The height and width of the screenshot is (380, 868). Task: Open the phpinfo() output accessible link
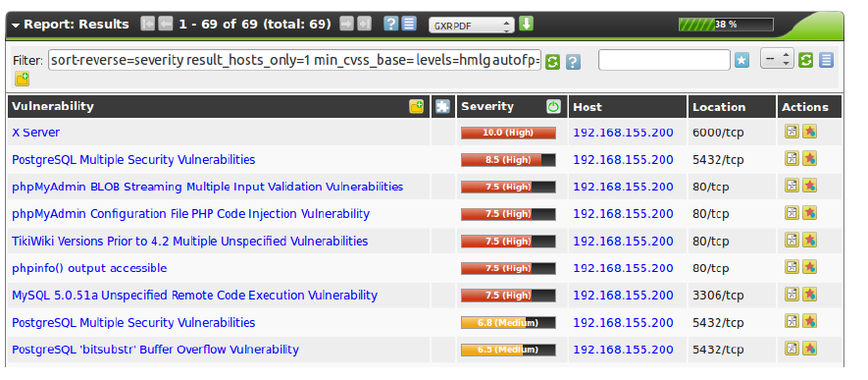89,268
